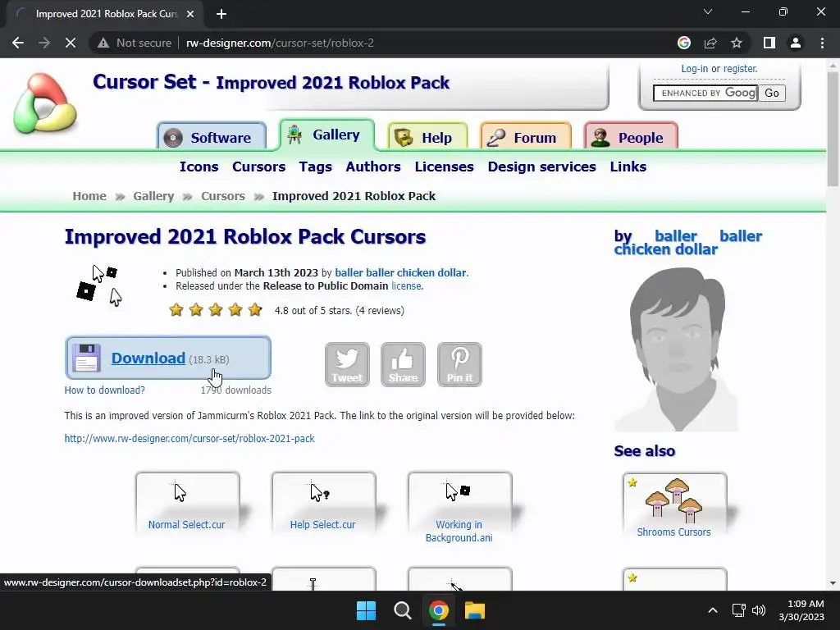Open baller baller chicken dollar author link in published line
840x630 pixels.
click(x=400, y=272)
